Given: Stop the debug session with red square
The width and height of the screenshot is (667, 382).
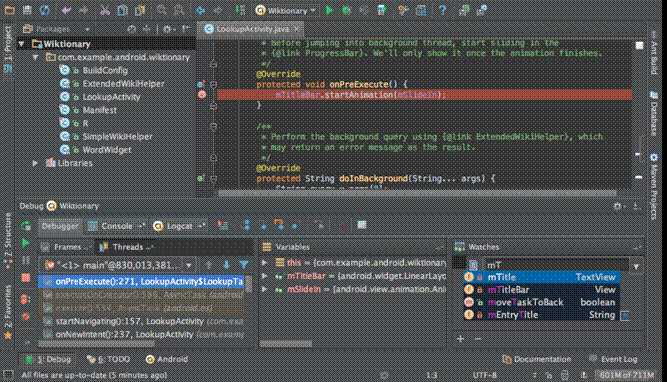Looking at the screenshot, I should point(26,278).
